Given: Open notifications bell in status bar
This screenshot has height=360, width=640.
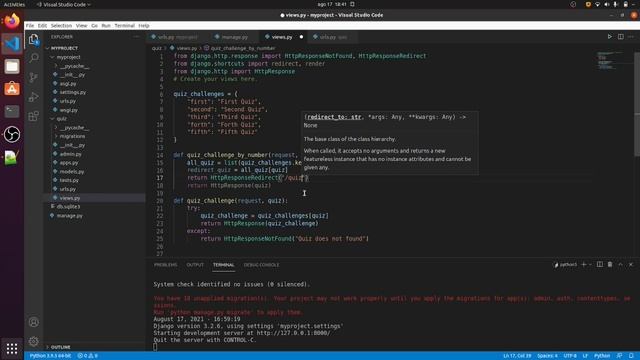Looking at the screenshot, I should (631, 356).
